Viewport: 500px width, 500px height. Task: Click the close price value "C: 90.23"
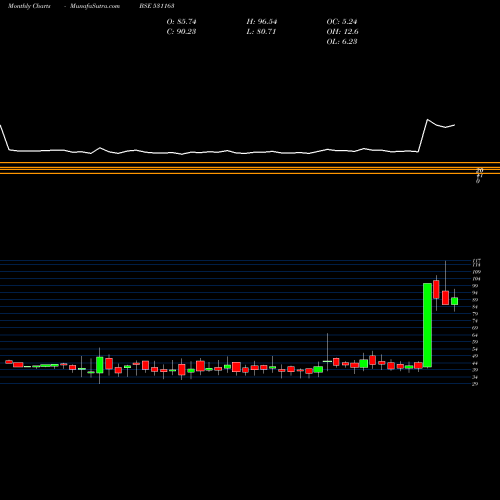[x=181, y=32]
